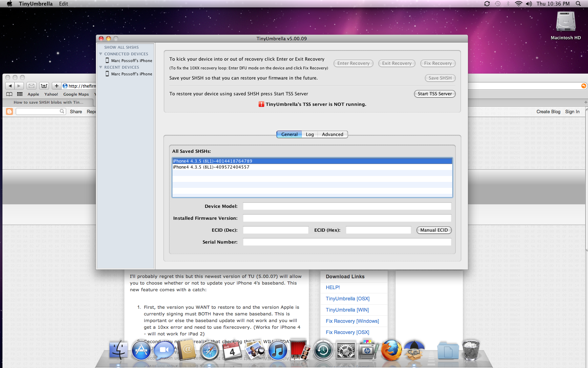Open Time Machine from the Dock
The image size is (588, 368).
tap(323, 350)
